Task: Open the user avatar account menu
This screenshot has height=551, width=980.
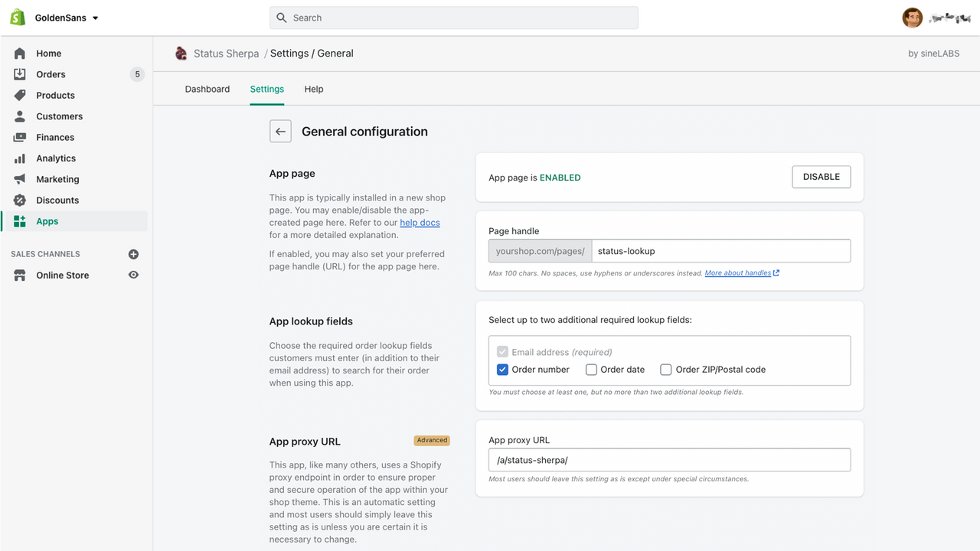Action: pos(913,18)
